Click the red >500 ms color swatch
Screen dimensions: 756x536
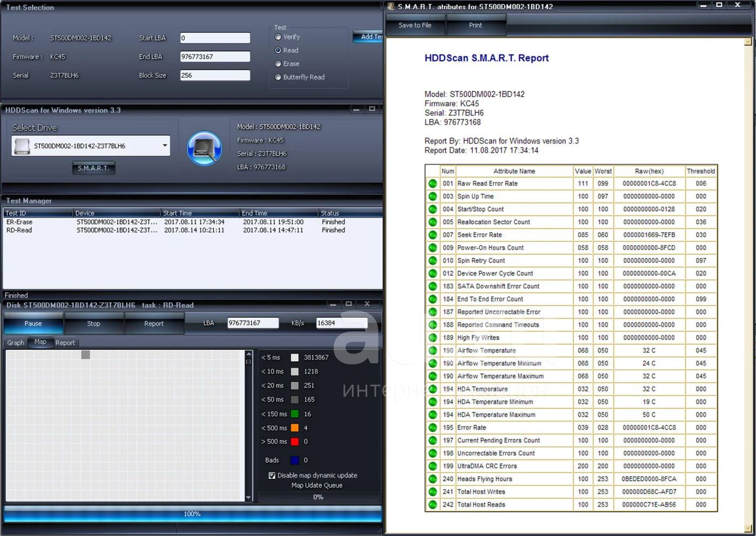pyautogui.click(x=295, y=442)
